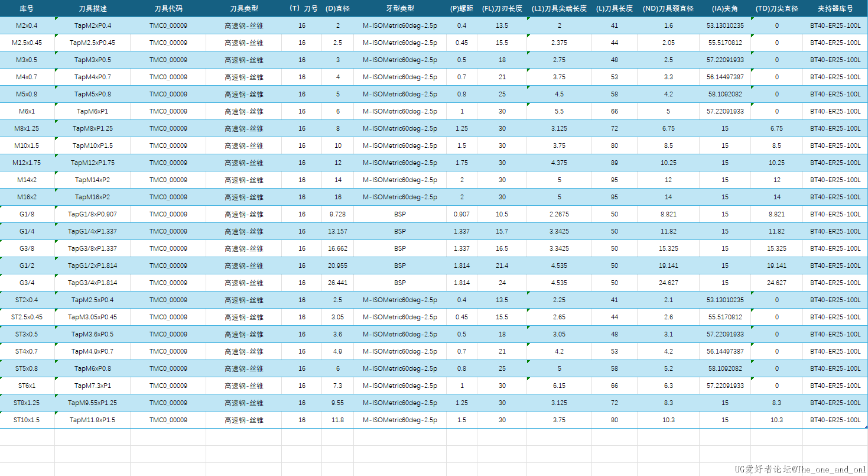
Task: Click description cell TapG1/8xP0.907
Action: tap(92, 214)
